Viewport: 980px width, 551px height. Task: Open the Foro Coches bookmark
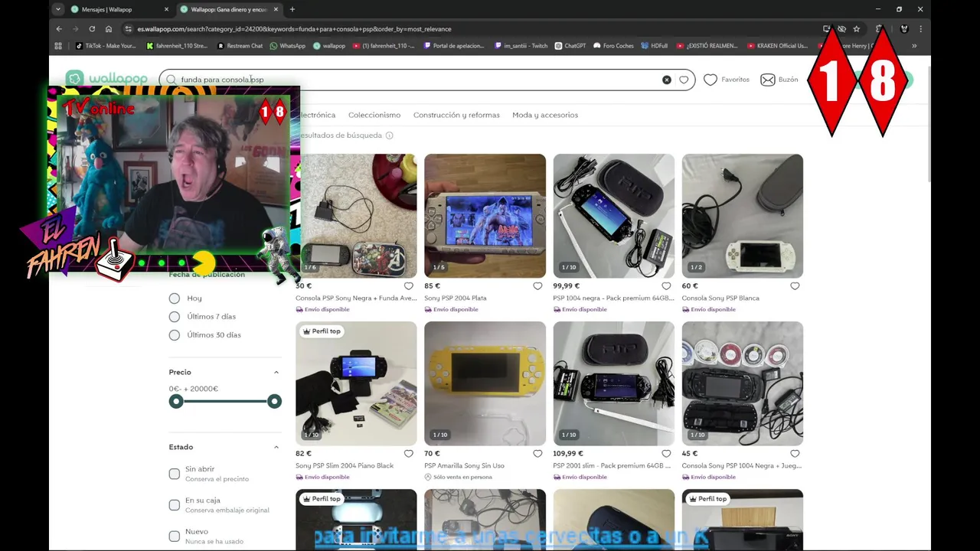[614, 46]
